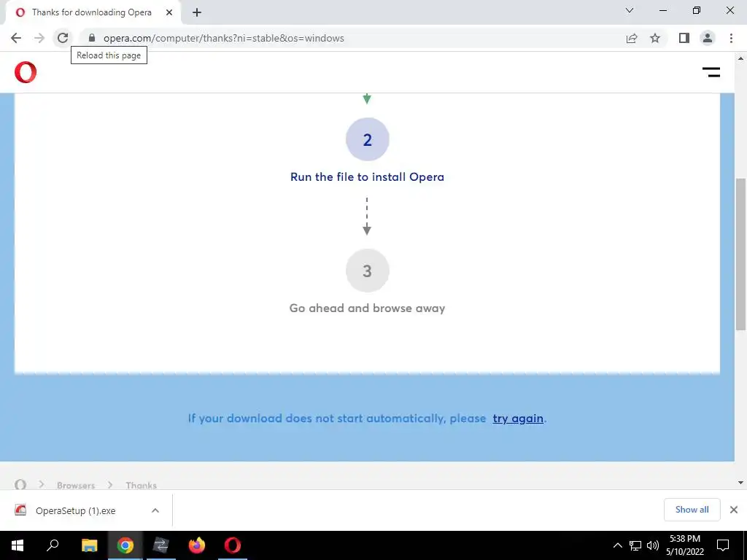Open a new tab with plus button
The height and width of the screenshot is (560, 747).
coord(197,12)
